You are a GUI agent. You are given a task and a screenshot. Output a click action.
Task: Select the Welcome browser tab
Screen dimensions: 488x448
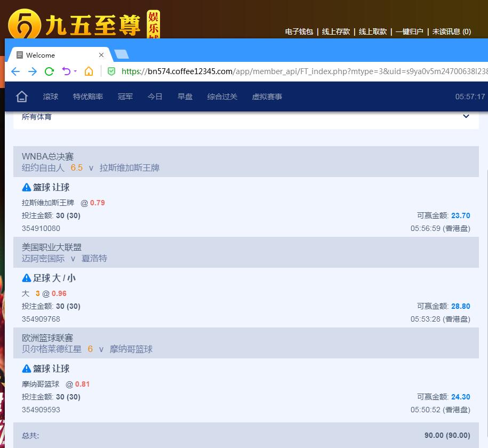60,55
